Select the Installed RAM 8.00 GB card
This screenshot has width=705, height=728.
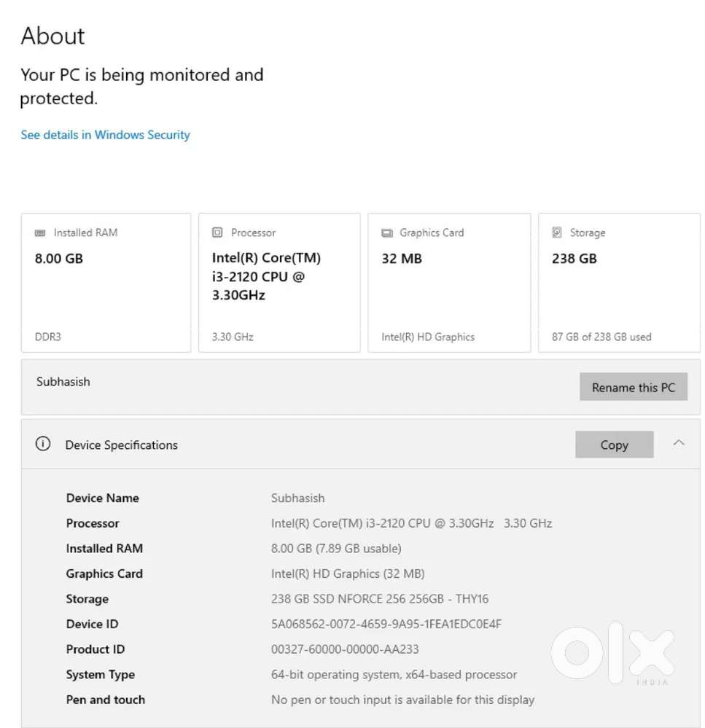click(106, 282)
